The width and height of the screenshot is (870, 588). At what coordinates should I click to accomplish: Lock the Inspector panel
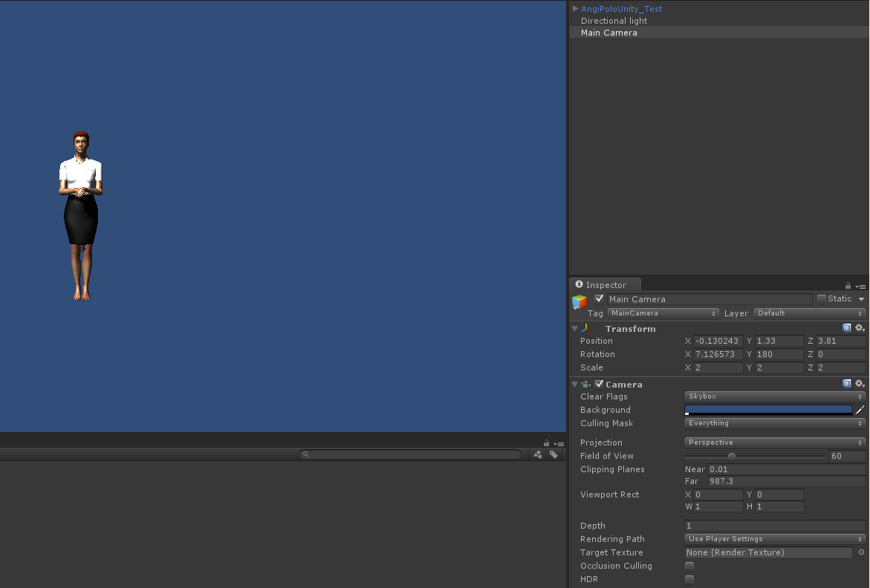(x=848, y=284)
